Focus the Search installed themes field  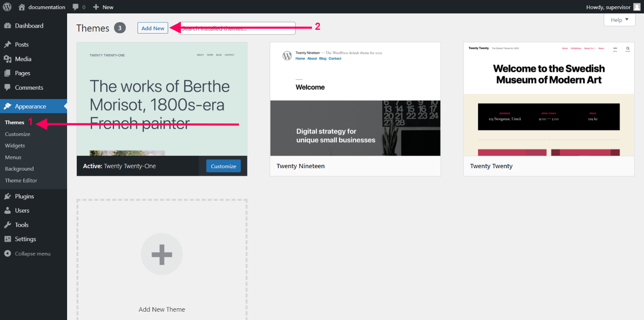(237, 29)
